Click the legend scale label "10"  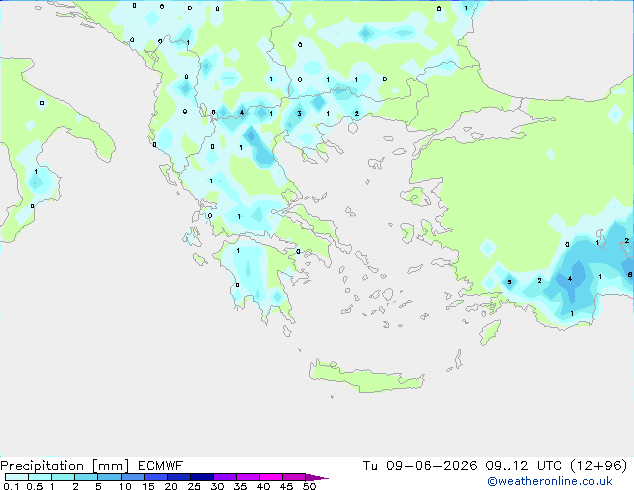pyautogui.click(x=125, y=486)
